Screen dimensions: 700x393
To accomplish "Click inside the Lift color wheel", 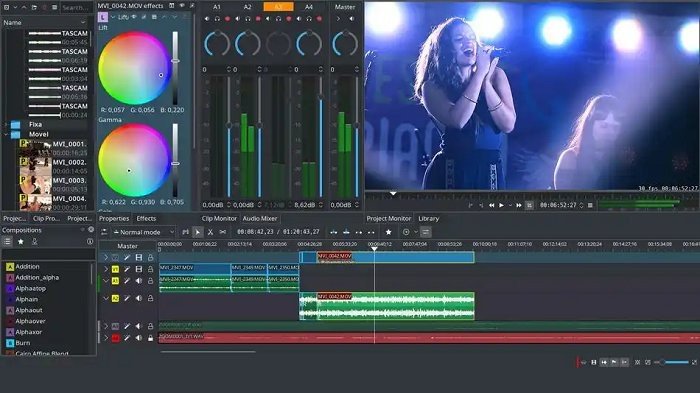I will point(133,68).
